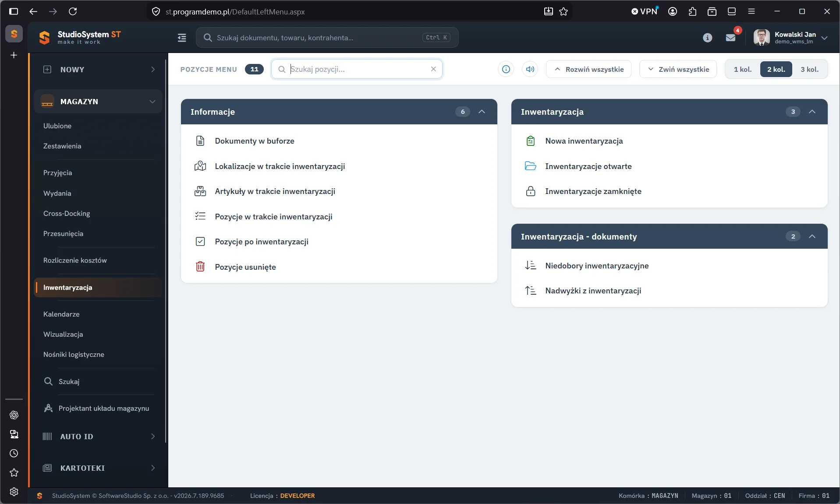The height and width of the screenshot is (504, 840).
Task: Click the circled info icon near search
Action: tap(506, 69)
